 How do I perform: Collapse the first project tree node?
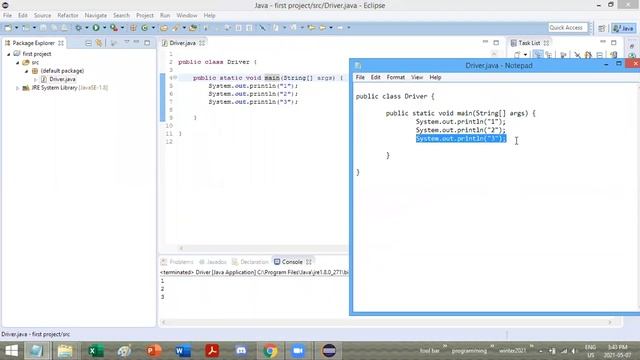tap(9, 54)
